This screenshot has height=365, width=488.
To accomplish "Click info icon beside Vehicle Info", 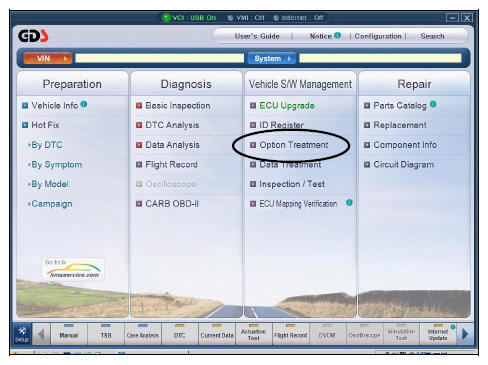I will pyautogui.click(x=84, y=104).
